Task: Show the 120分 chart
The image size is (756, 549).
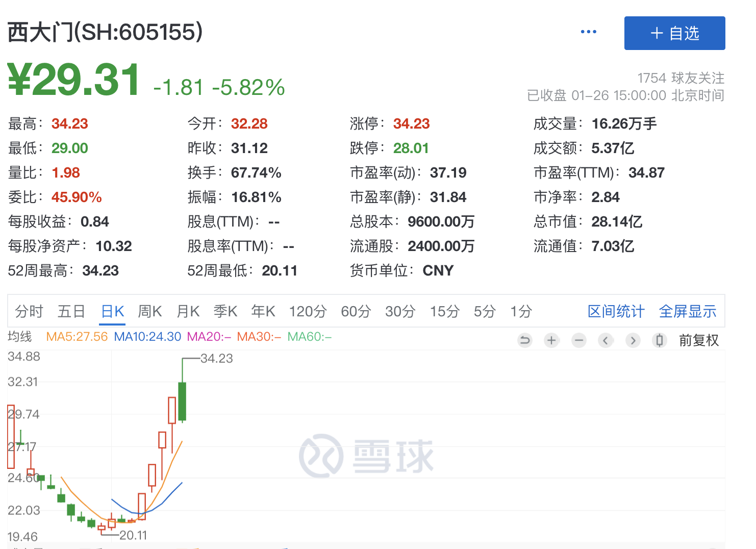Action: (x=308, y=311)
